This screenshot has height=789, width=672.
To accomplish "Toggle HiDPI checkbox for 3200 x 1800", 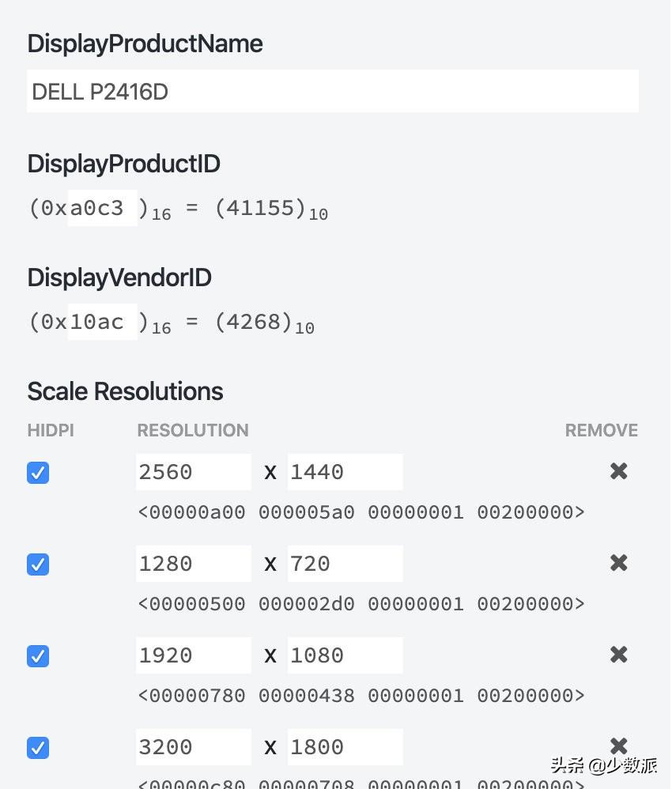I will tap(38, 748).
